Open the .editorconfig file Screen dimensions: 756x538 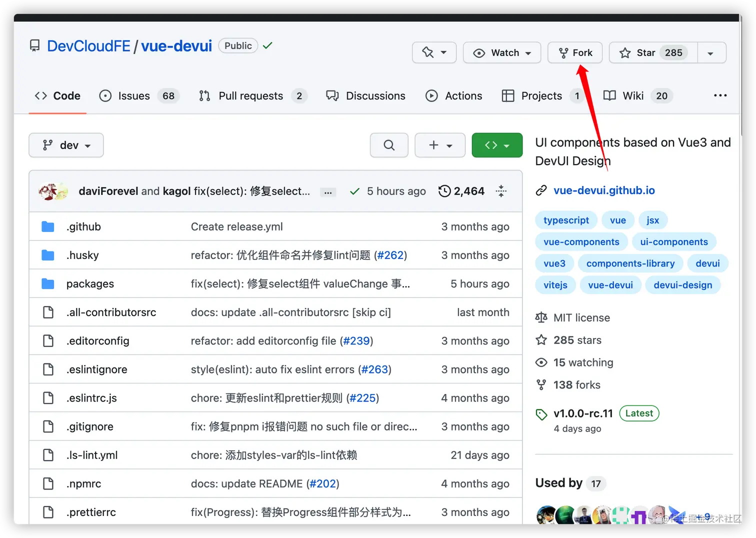98,340
